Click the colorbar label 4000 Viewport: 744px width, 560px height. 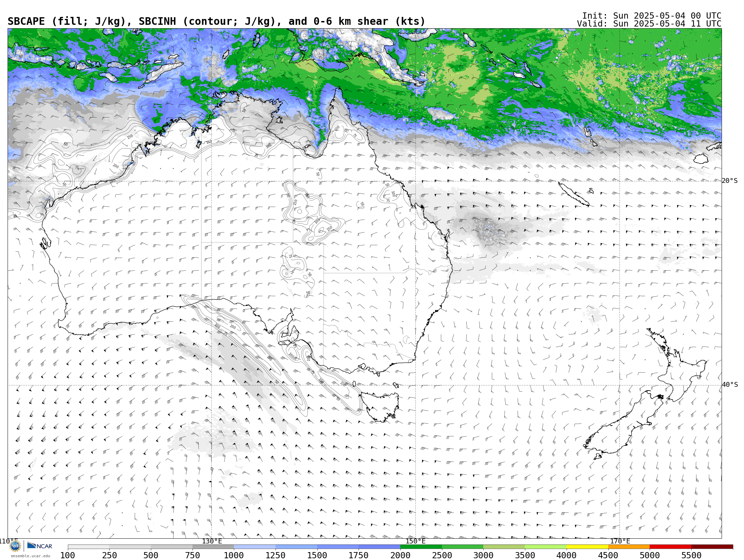tap(567, 555)
